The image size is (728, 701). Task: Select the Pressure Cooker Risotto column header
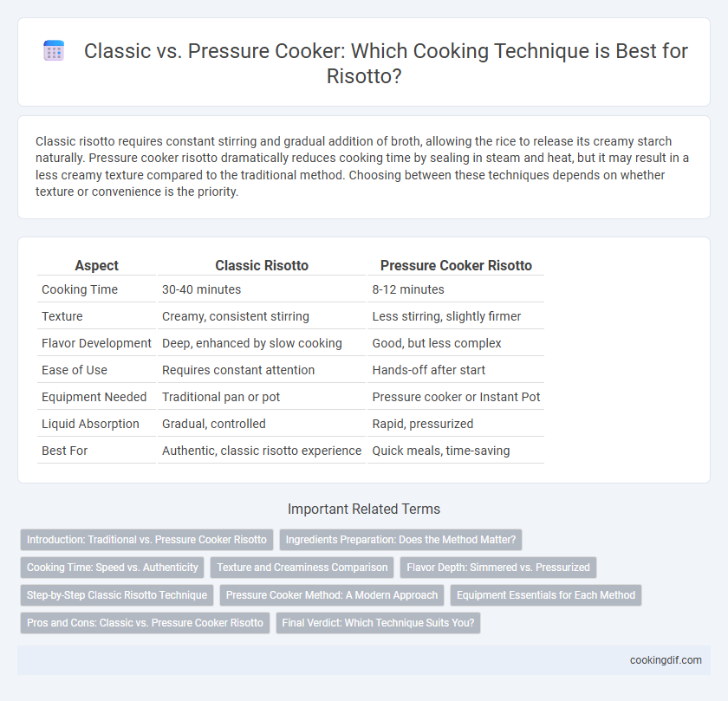(456, 265)
